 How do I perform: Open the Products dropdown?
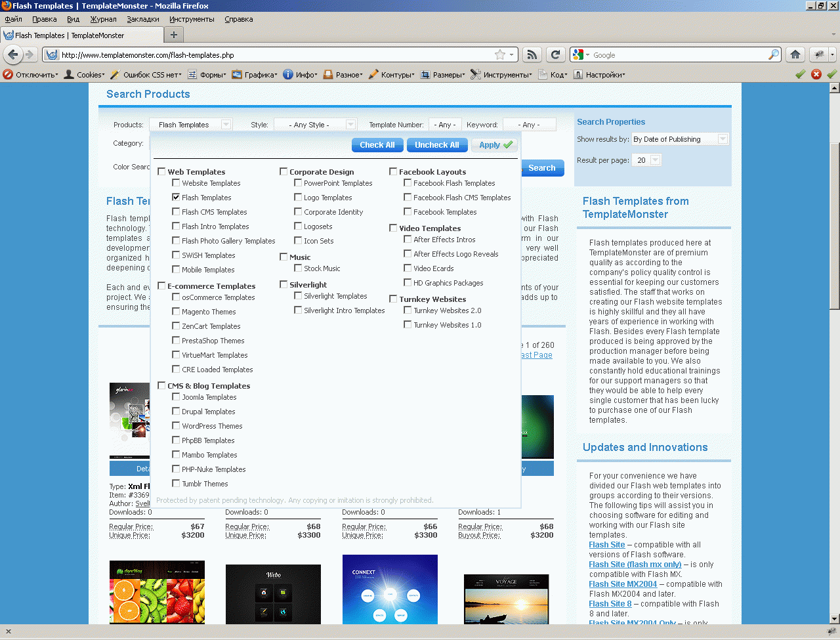click(190, 124)
